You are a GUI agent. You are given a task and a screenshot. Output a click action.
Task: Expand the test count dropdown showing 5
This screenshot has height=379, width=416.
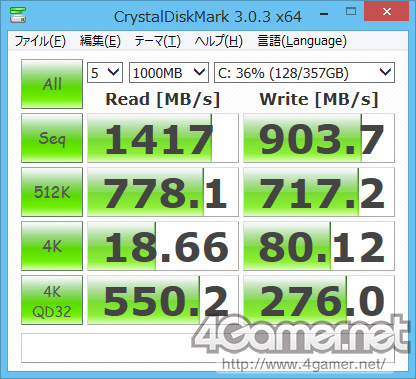click(x=105, y=72)
